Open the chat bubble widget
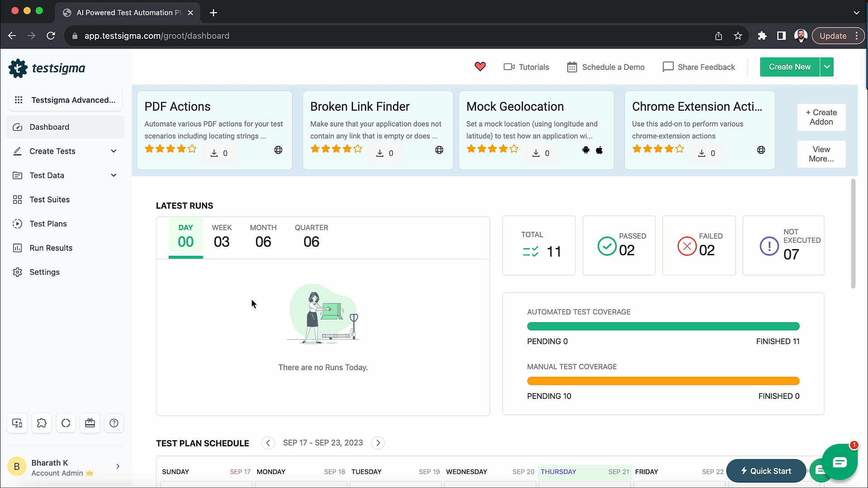 coord(840,462)
